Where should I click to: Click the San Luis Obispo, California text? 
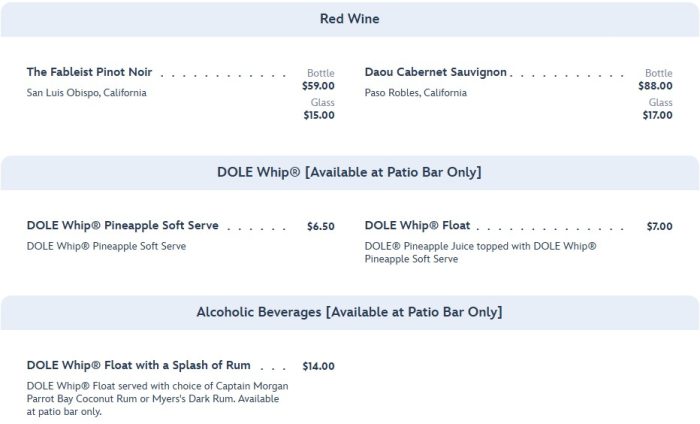coord(86,93)
